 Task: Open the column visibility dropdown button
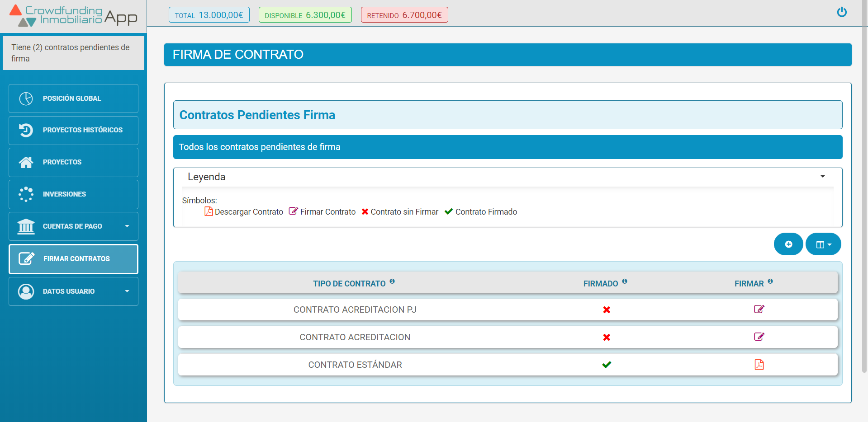(x=823, y=244)
